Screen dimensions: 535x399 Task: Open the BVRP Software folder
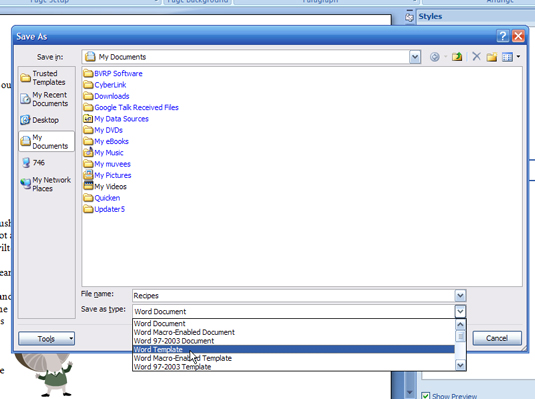click(x=113, y=73)
